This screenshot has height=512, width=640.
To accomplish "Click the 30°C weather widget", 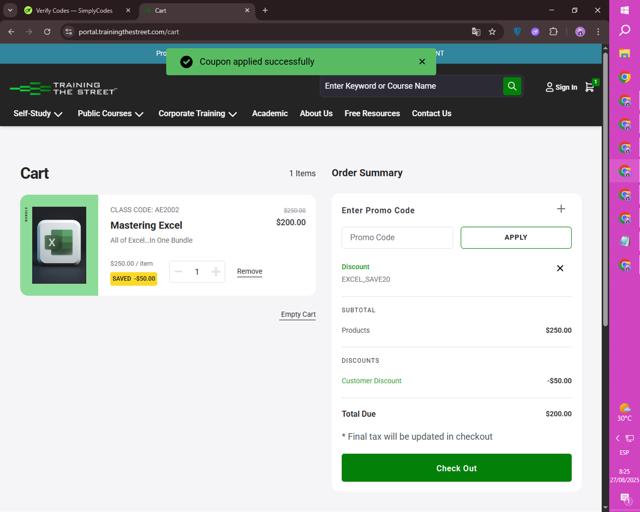I will (x=624, y=412).
